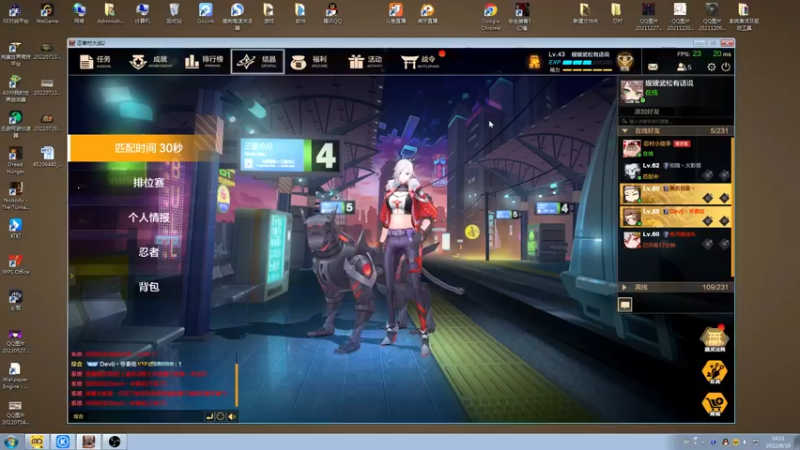Select the 结晶 crystal tab
The image size is (800, 450).
tap(258, 62)
